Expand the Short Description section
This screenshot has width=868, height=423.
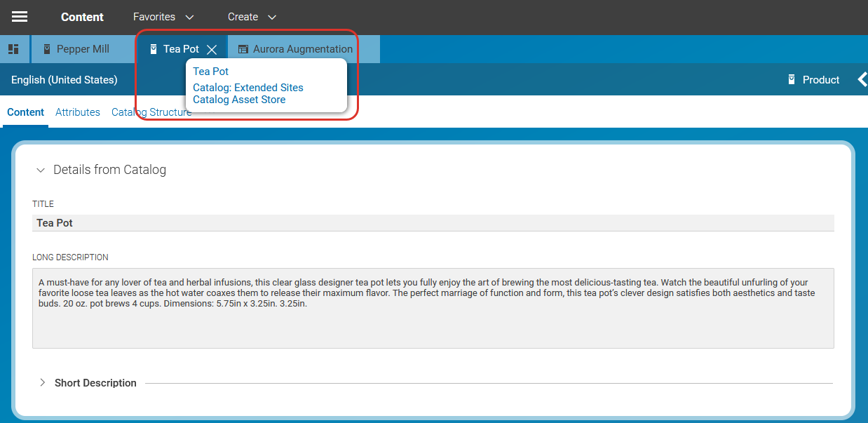[42, 383]
